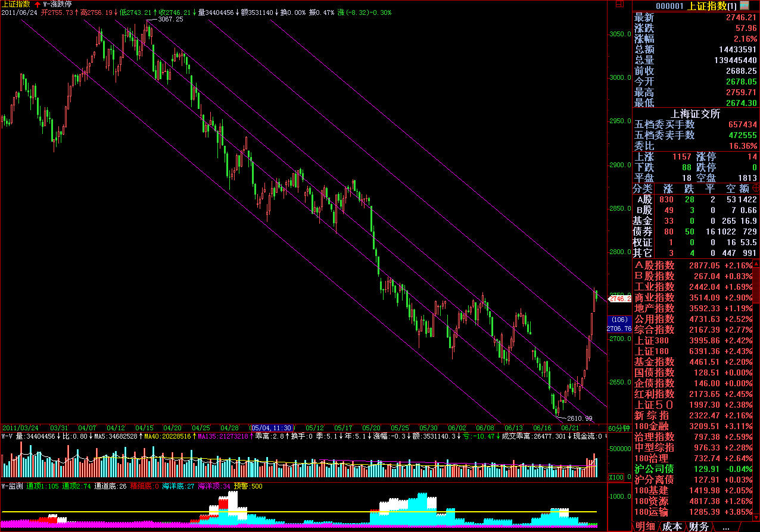Open the 成本 tab
This screenshot has height=532, width=760.
tap(672, 527)
